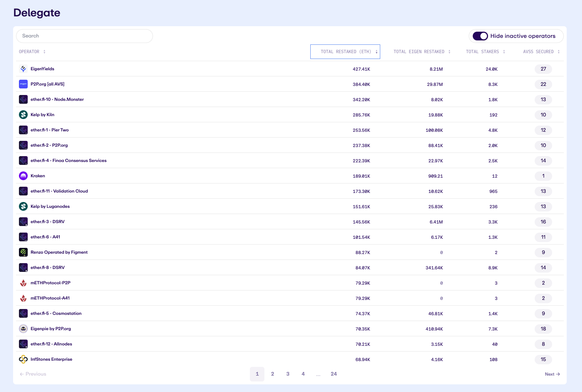Open the Kraken operator name link
The height and width of the screenshot is (392, 582).
(38, 176)
